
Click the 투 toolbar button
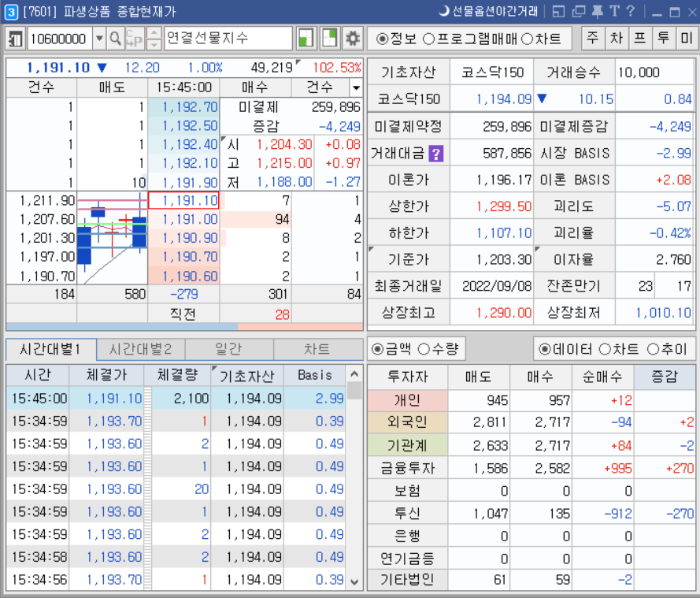tap(664, 38)
